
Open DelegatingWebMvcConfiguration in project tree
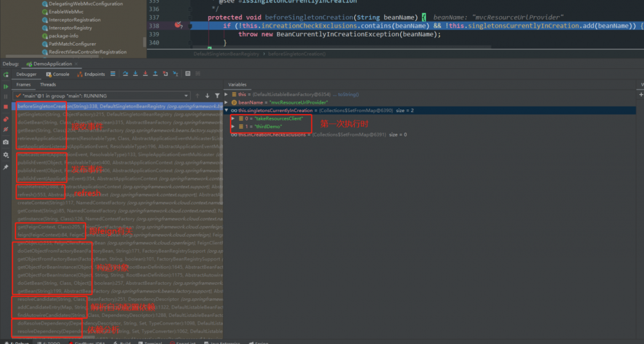coord(86,4)
